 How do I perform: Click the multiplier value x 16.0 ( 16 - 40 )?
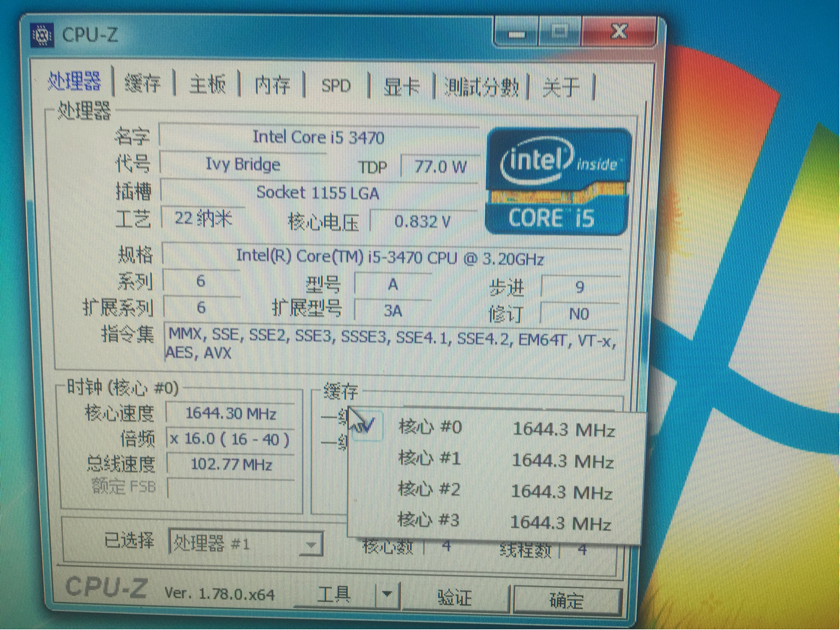[x=231, y=439]
